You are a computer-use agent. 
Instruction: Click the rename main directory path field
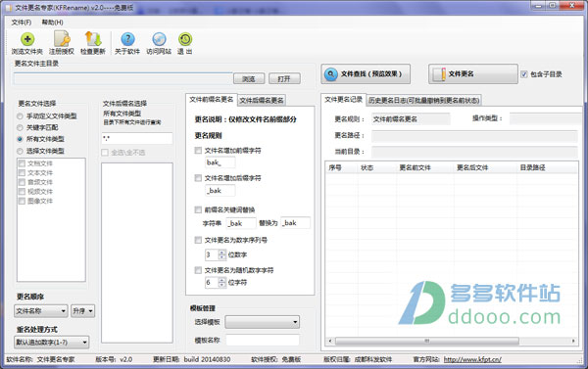click(123, 78)
